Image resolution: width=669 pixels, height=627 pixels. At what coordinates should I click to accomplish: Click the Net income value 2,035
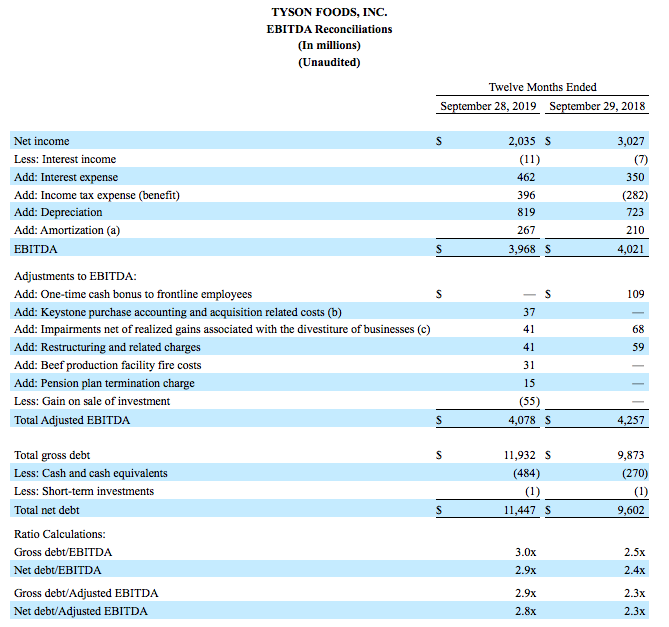tap(521, 141)
